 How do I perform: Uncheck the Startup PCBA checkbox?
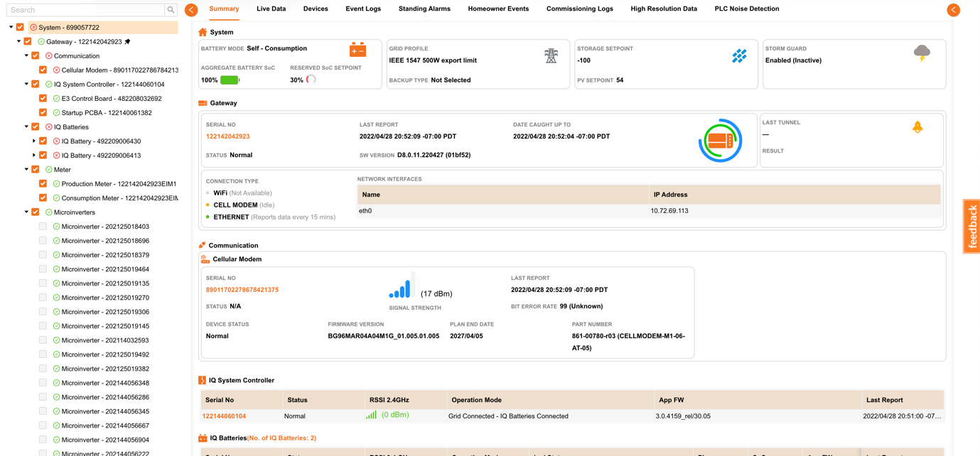coord(43,113)
